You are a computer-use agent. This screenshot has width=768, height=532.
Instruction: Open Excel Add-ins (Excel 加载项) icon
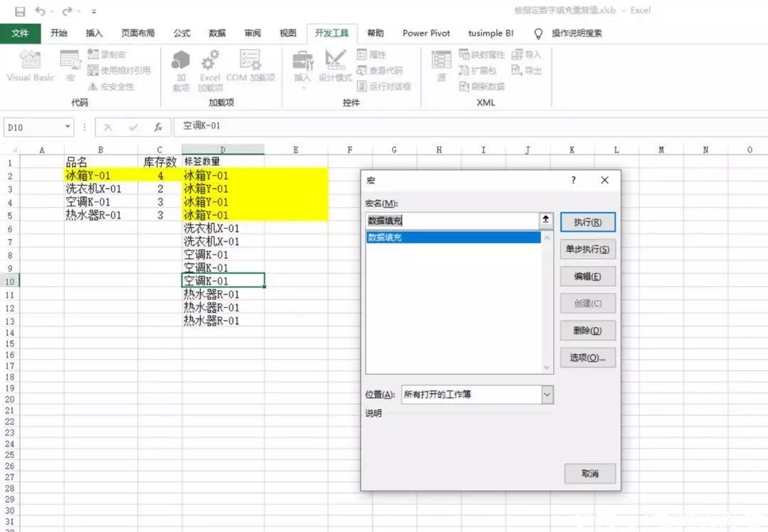[210, 70]
